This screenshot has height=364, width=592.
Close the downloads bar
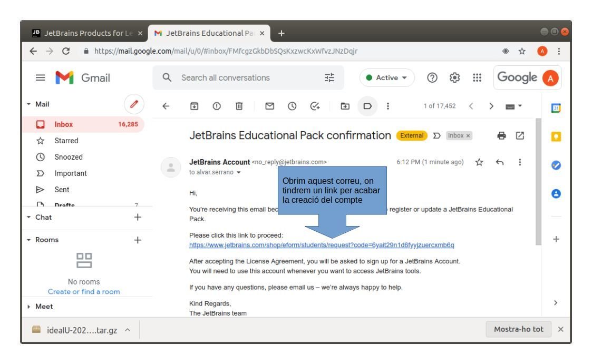click(561, 329)
